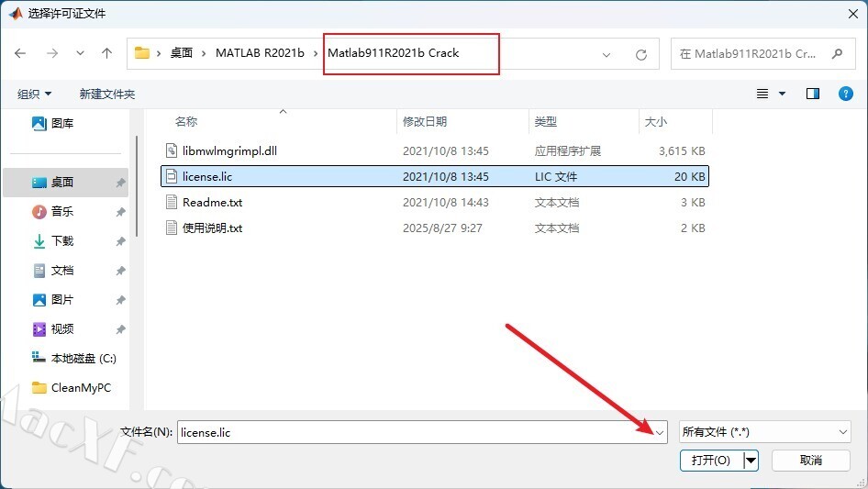The width and height of the screenshot is (868, 489).
Task: Expand the address bar history dropdown
Action: [x=606, y=54]
